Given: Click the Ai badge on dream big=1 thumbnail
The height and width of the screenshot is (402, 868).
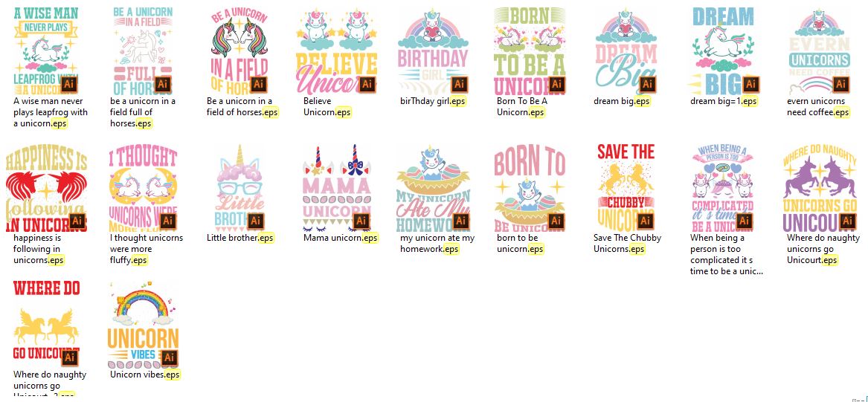Looking at the screenshot, I should pyautogui.click(x=750, y=84).
